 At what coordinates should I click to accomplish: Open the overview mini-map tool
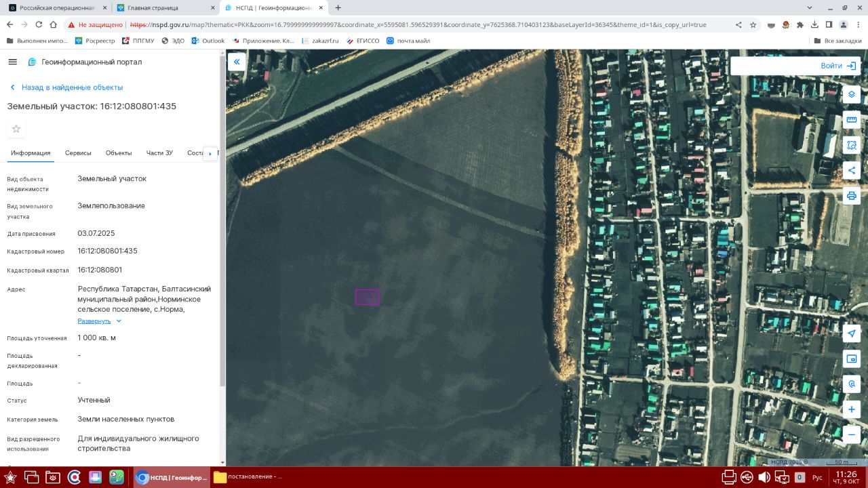[852, 359]
